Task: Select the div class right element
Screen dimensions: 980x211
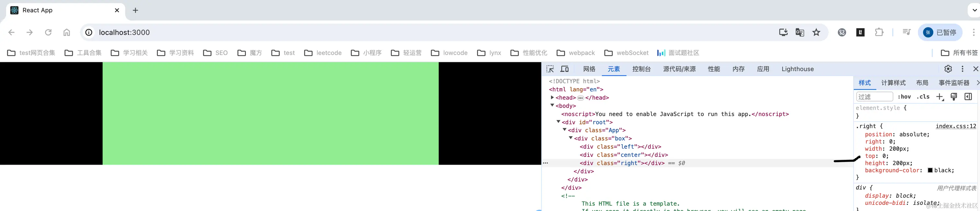Action: [622, 163]
